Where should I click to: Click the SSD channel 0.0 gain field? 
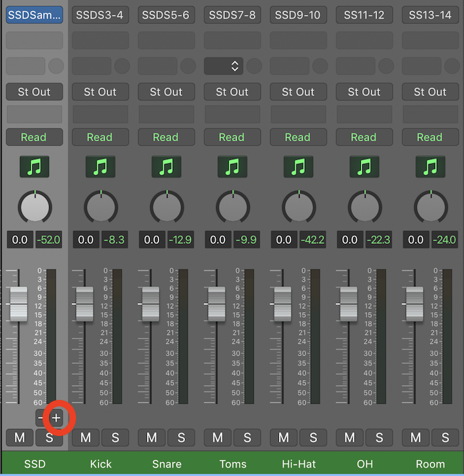(x=20, y=240)
